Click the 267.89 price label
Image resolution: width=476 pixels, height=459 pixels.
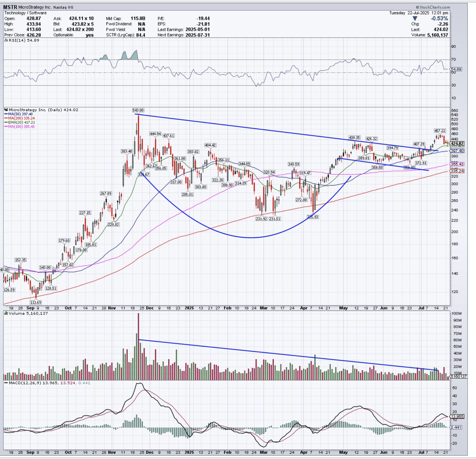(x=106, y=193)
